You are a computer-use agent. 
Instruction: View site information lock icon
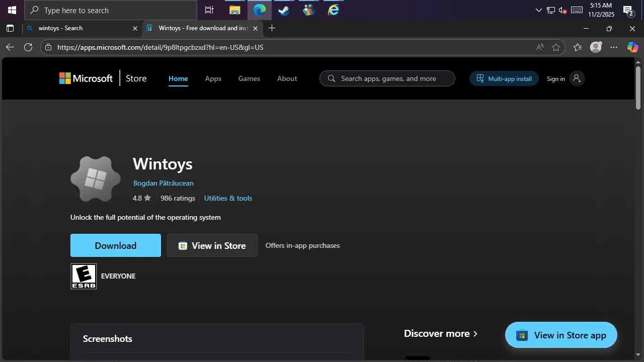tap(48, 47)
